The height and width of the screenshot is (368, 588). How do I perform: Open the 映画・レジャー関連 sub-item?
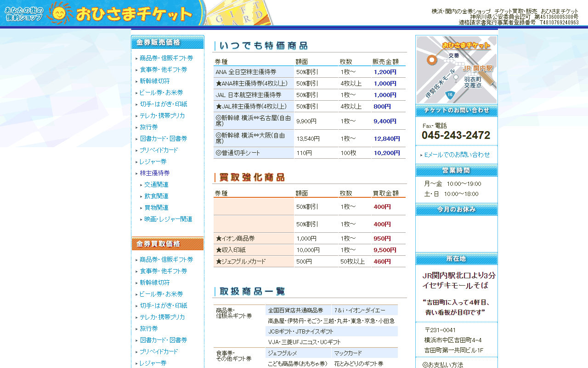168,219
